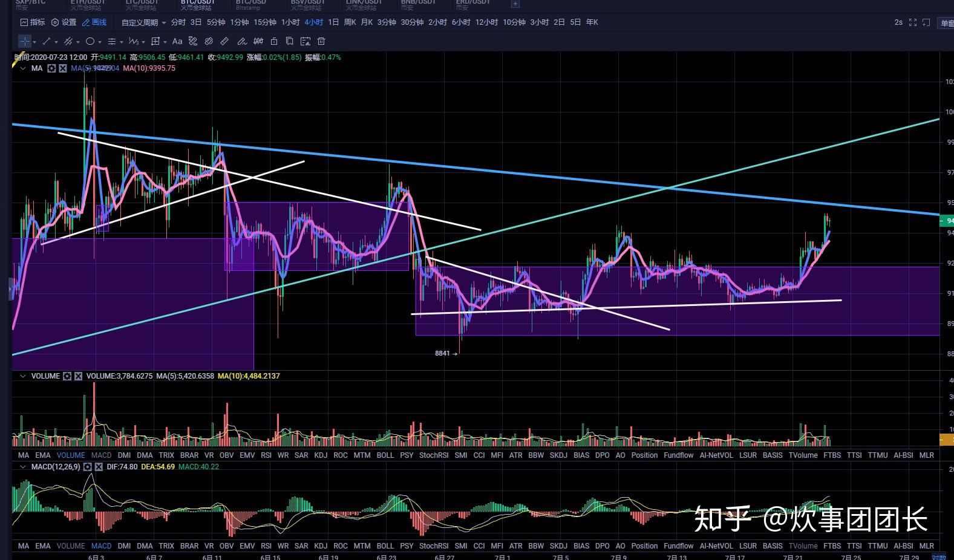The width and height of the screenshot is (954, 560).
Task: Switch to BNB/USDT symbol tab
Action: click(418, 5)
